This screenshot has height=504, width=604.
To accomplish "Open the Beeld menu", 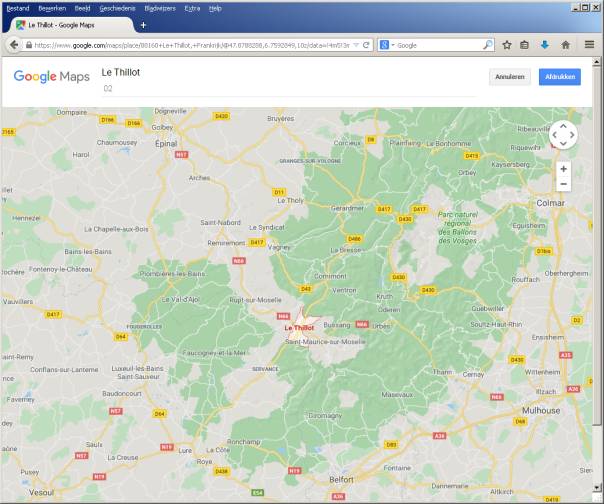I will coord(82,8).
